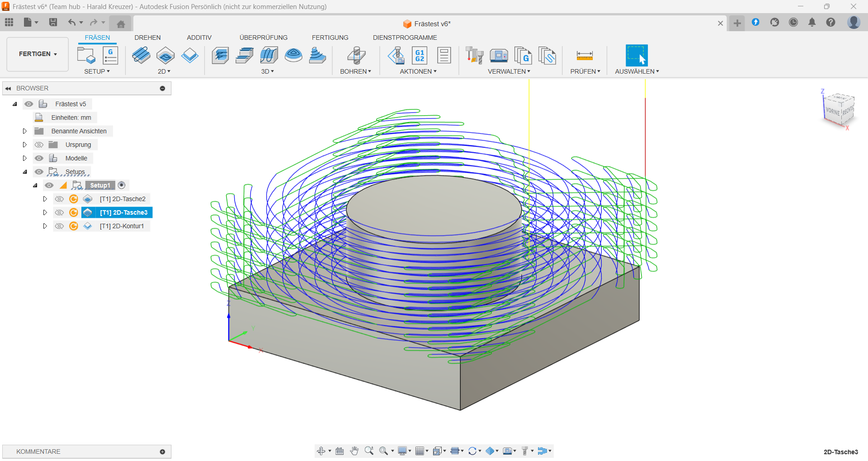868x461 pixels.
Task: Switch to the ADDITIV tab
Action: [199, 38]
